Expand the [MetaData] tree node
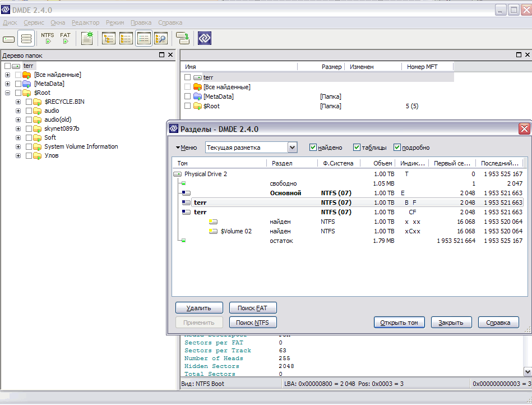 tap(8, 84)
